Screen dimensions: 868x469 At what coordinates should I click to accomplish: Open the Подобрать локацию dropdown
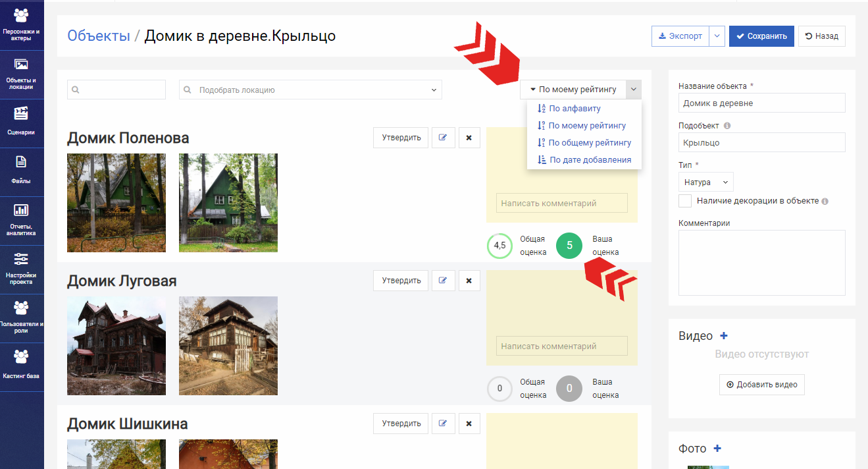(x=311, y=90)
